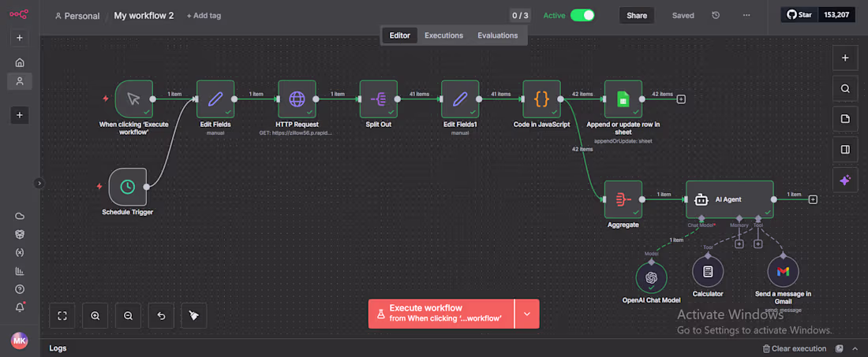Click the side panel toggle button at right
The image size is (868, 357).
coord(845,149)
